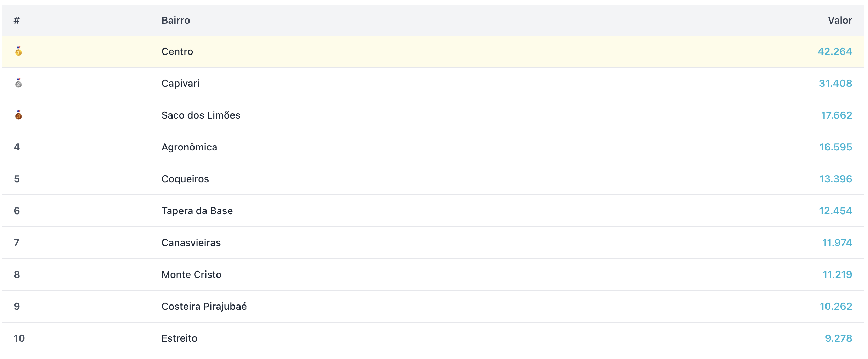Click the value 9.278 for Estreito
Screen dimensions: 868x359
point(838,338)
